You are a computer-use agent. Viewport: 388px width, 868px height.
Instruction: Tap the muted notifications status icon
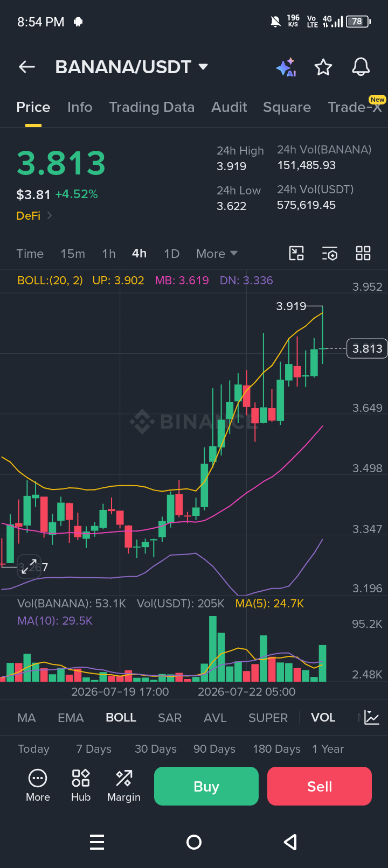[275, 22]
